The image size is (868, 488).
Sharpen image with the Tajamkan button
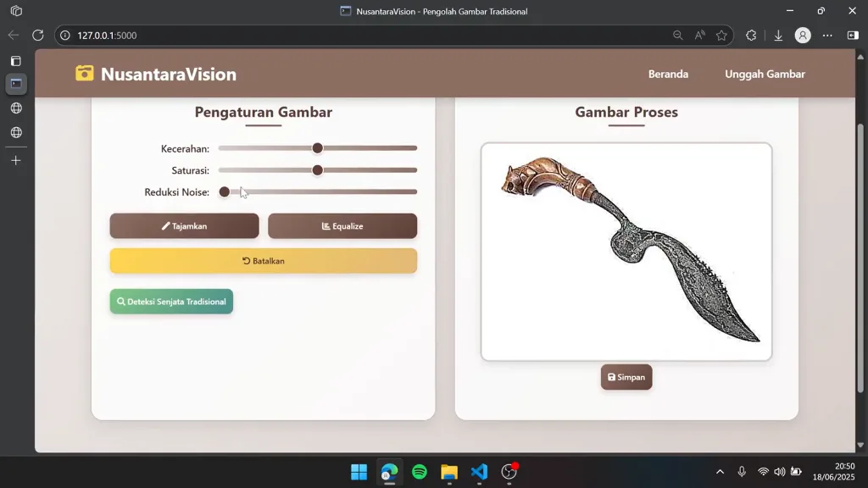184,226
